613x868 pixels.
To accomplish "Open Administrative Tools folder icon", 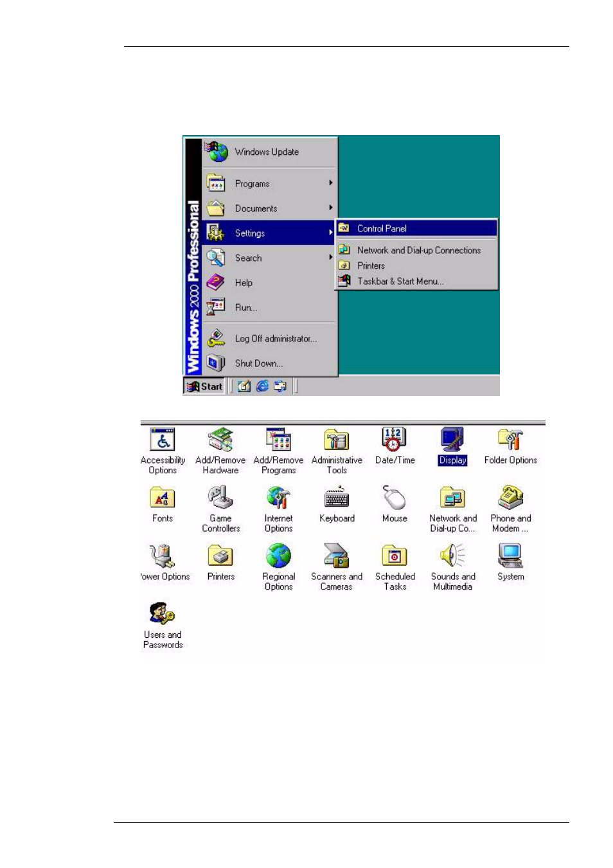I will click(x=337, y=440).
